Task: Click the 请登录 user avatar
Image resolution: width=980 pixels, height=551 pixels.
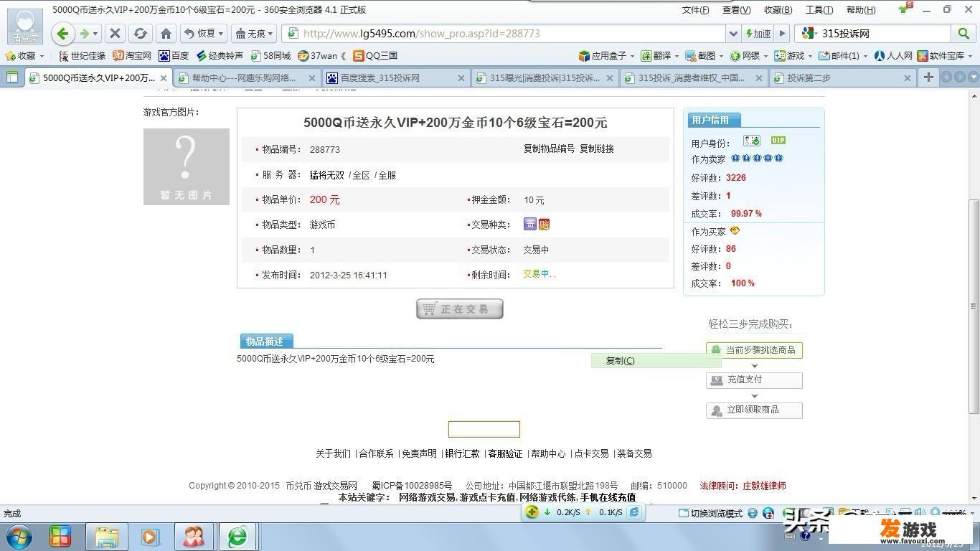Action: click(x=25, y=27)
